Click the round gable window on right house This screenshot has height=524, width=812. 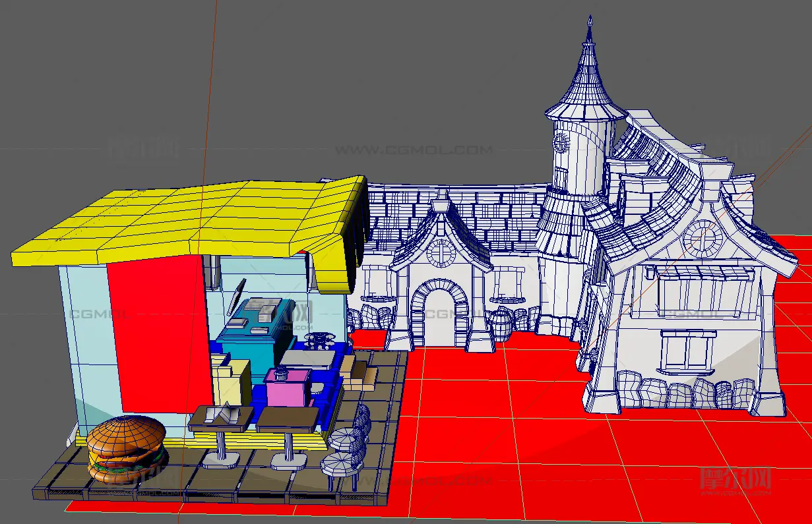[x=702, y=238]
